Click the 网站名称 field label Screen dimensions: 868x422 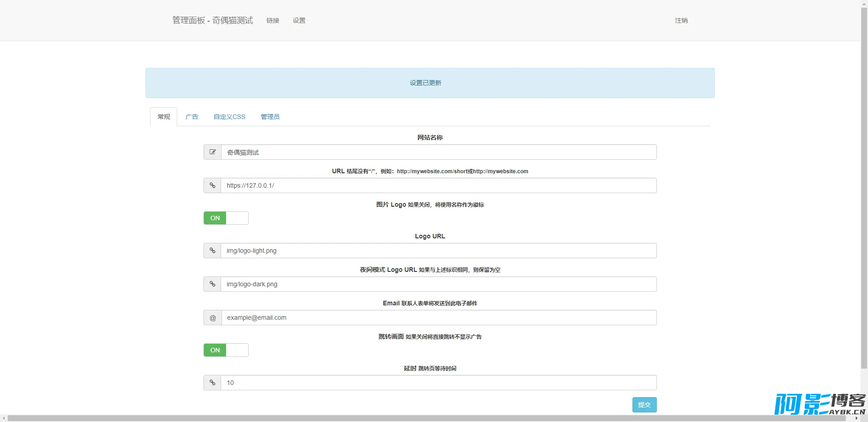coord(430,138)
